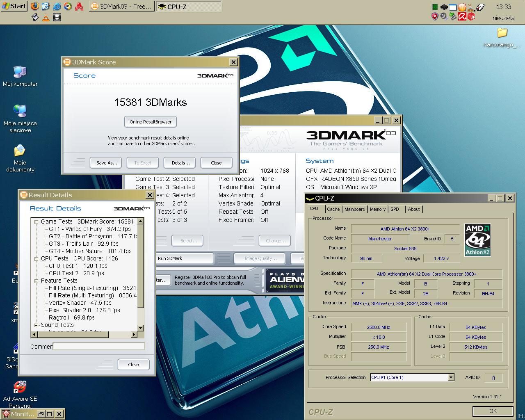Screen dimensions: 525x420
Task: Click Online ResultBrowser button
Action: pos(151,122)
